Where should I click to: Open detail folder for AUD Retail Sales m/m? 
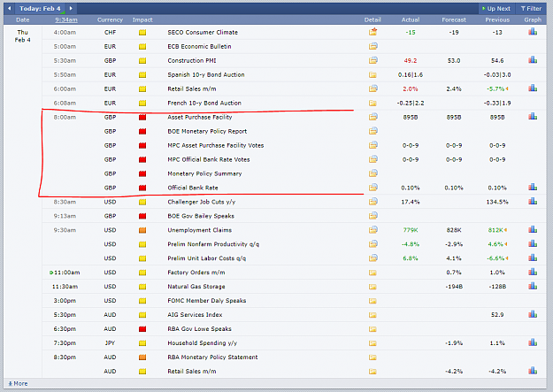pos(373,371)
